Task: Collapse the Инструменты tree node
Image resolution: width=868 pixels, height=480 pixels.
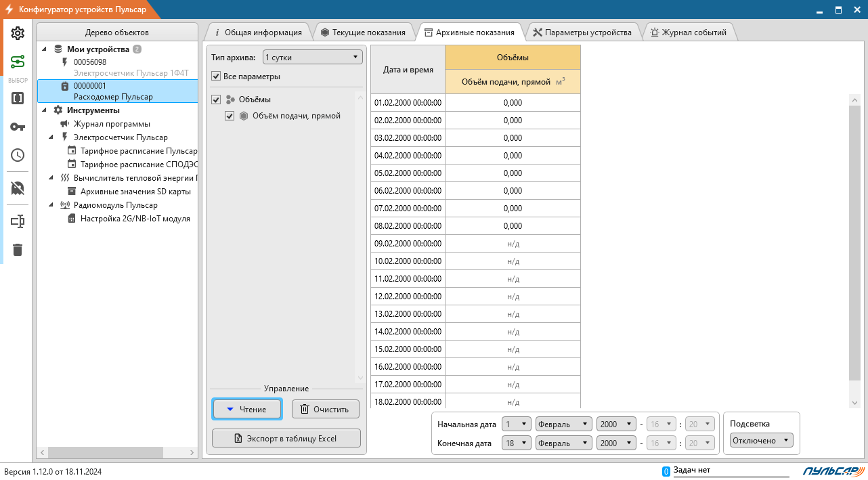Action: point(45,110)
